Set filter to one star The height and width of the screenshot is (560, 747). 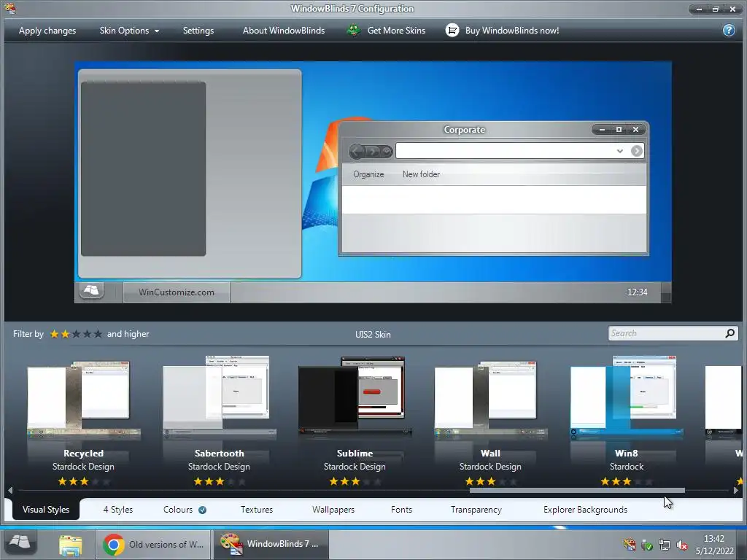coord(54,334)
